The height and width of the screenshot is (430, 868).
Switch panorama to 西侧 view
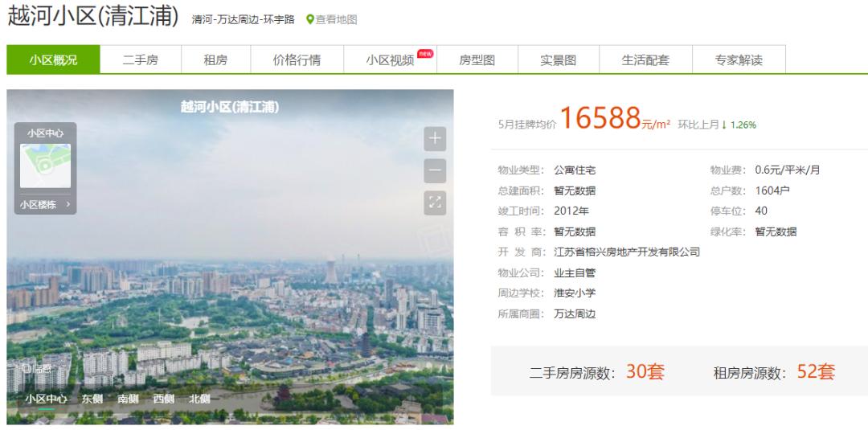pos(164,399)
